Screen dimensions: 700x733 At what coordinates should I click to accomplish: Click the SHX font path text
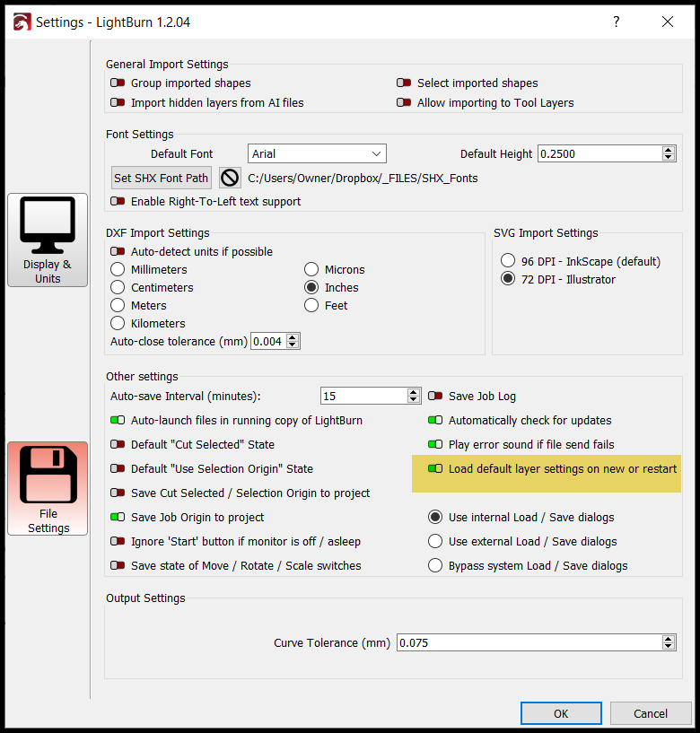click(363, 179)
